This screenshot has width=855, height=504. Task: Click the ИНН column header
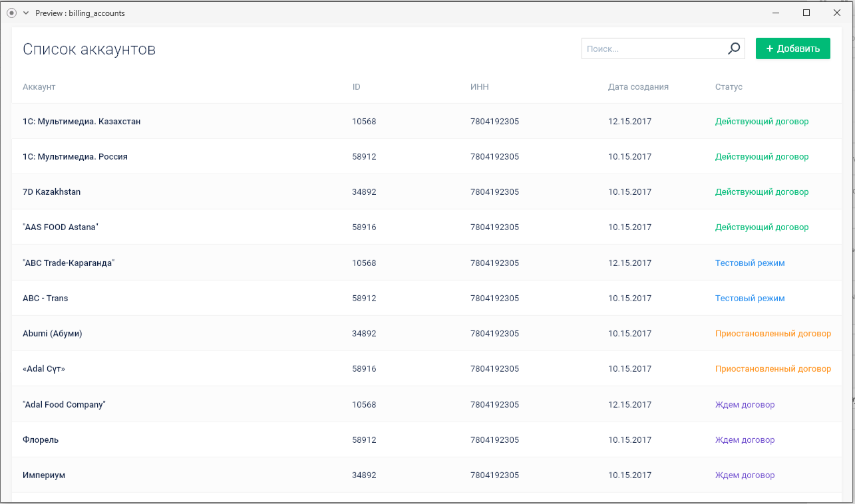(480, 87)
